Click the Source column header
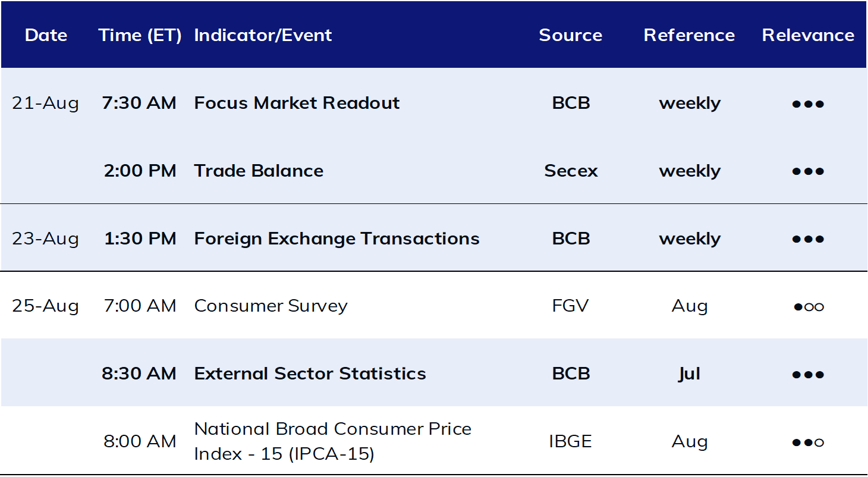This screenshot has width=868, height=477. 571,35
